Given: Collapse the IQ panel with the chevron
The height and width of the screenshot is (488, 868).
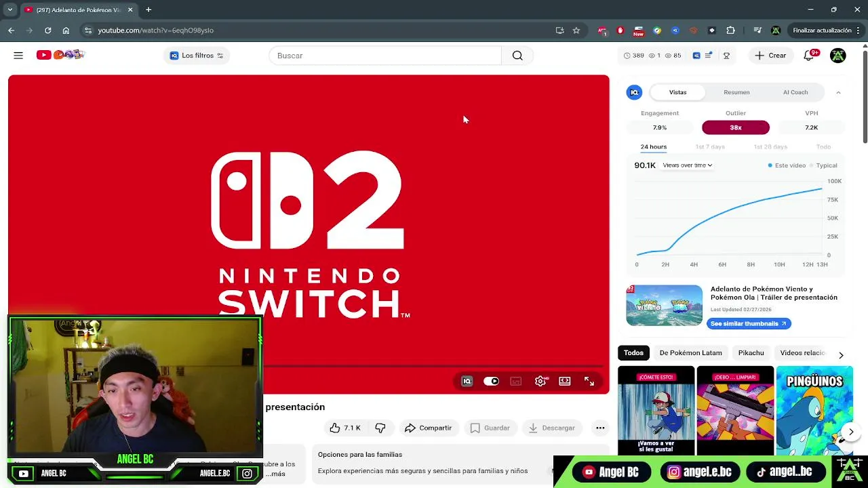Looking at the screenshot, I should pyautogui.click(x=838, y=92).
